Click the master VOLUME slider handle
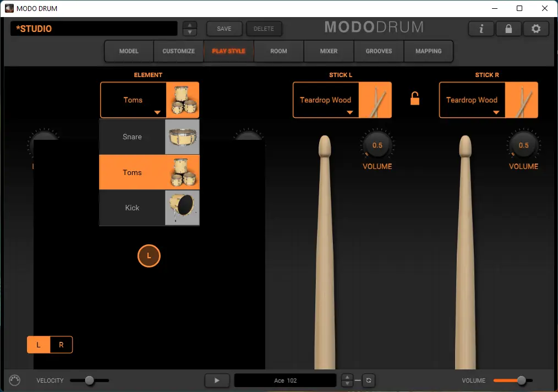The image size is (558, 392). click(x=521, y=380)
